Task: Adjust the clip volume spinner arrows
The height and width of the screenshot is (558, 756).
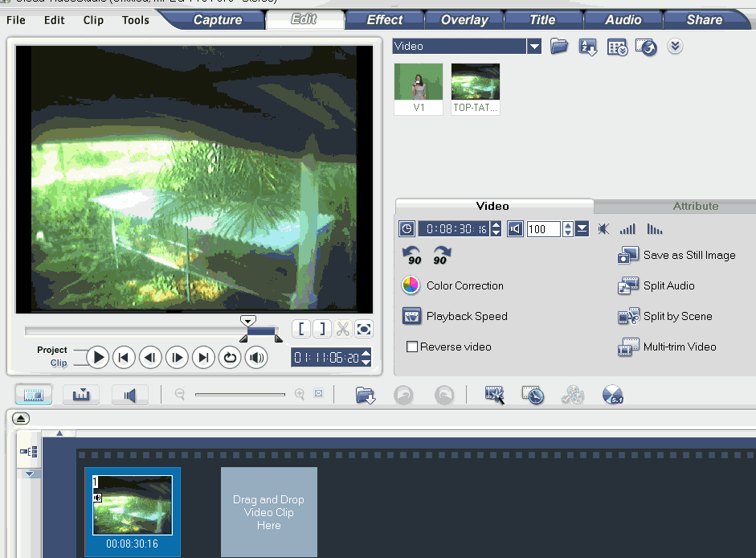Action: (568, 229)
